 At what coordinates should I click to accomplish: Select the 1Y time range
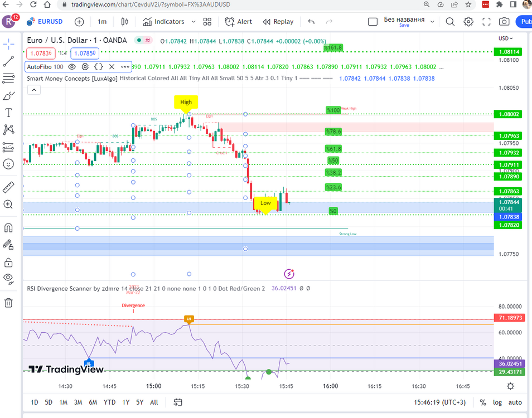(x=126, y=402)
